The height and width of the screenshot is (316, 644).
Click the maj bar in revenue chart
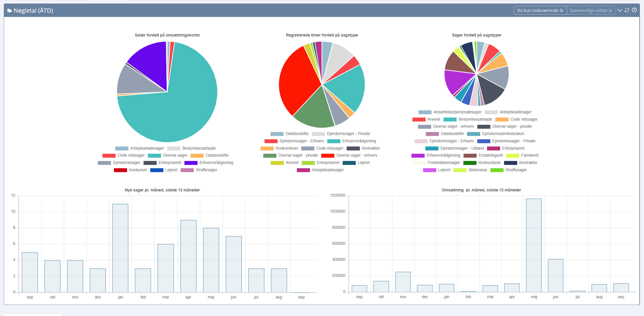pos(534,245)
